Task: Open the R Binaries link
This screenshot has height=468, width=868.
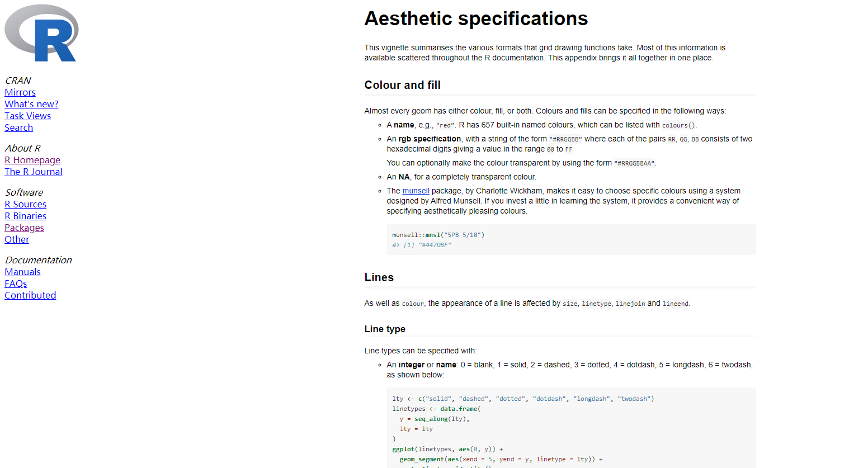Action: pyautogui.click(x=26, y=216)
